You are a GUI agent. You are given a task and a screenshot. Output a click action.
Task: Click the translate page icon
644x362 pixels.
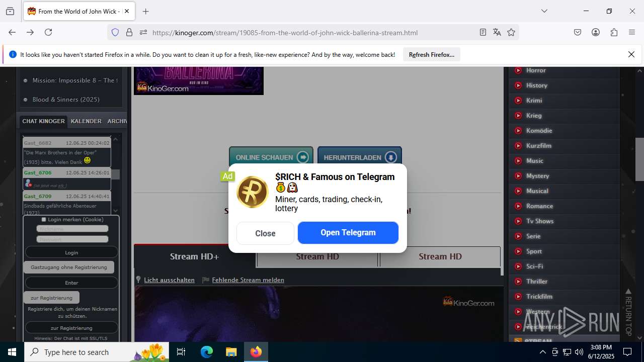pyautogui.click(x=497, y=32)
